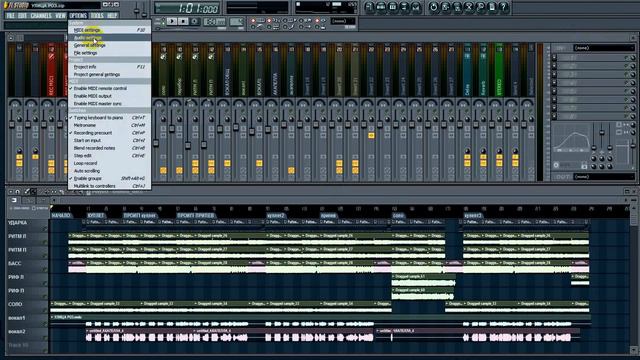Mute the УДАРКА playlist track

coord(45,229)
